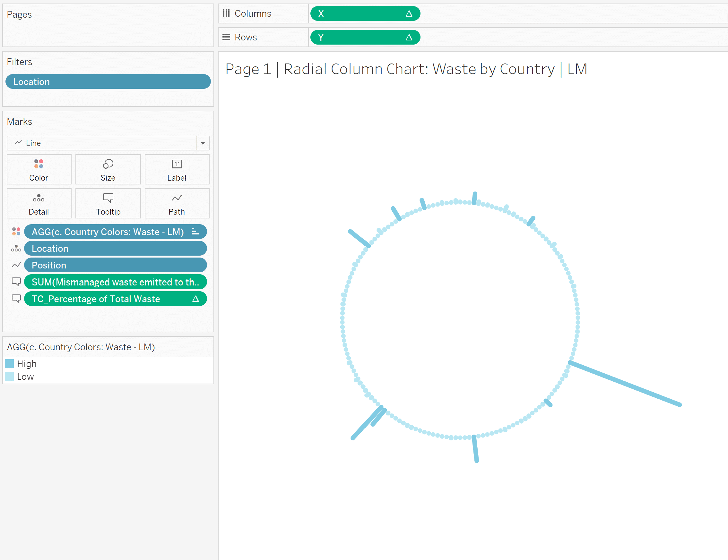
Task: Toggle Location filter visibility
Action: coord(108,82)
